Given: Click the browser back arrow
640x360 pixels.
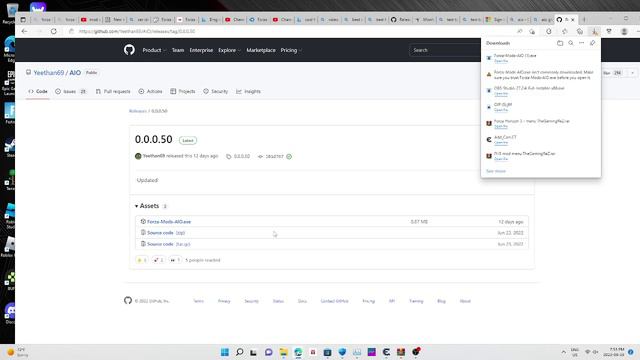Looking at the screenshot, I should pyautogui.click(x=24, y=31).
